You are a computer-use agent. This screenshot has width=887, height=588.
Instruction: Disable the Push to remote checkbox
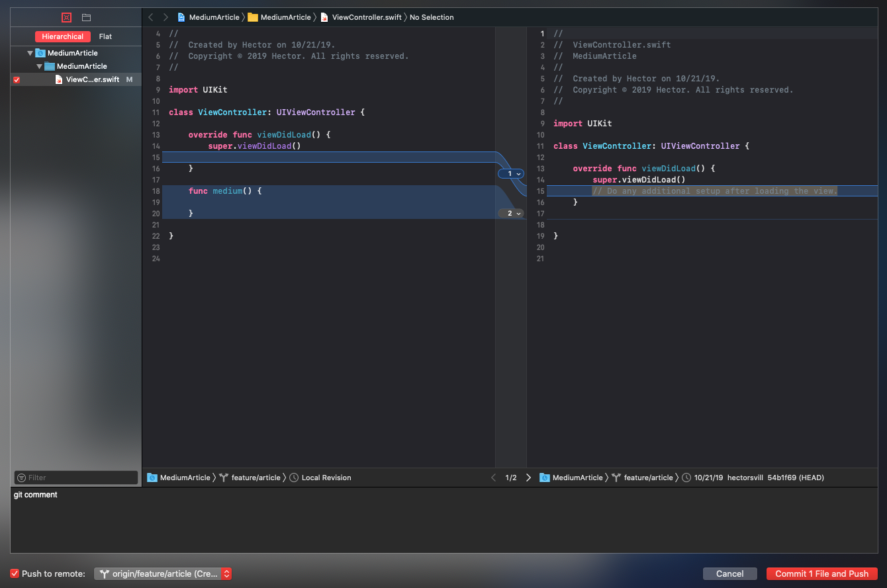[x=15, y=573]
